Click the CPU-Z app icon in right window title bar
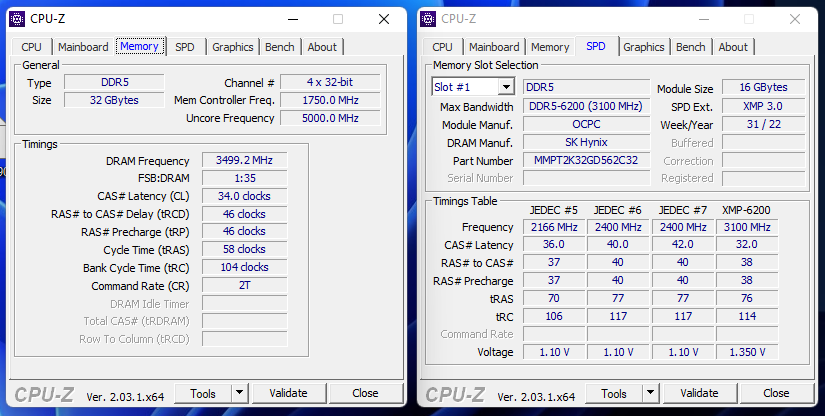 [428, 19]
